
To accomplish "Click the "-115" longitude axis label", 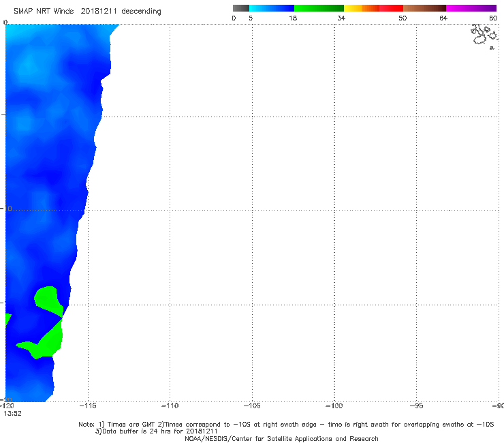I will click(x=88, y=406).
